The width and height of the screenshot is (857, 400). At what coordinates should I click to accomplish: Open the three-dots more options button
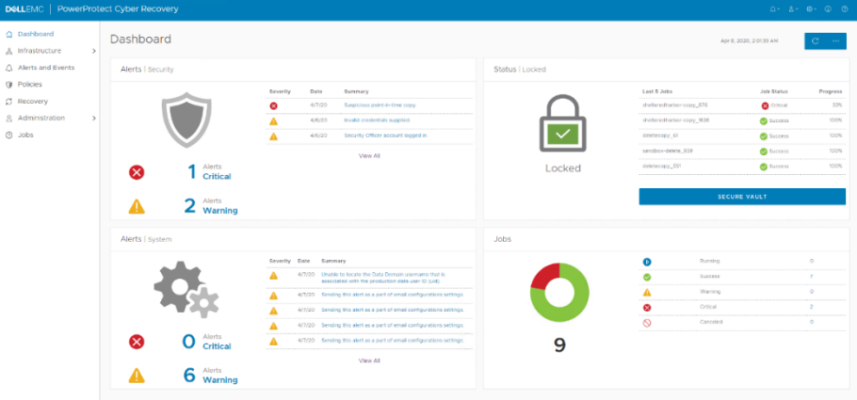click(836, 41)
